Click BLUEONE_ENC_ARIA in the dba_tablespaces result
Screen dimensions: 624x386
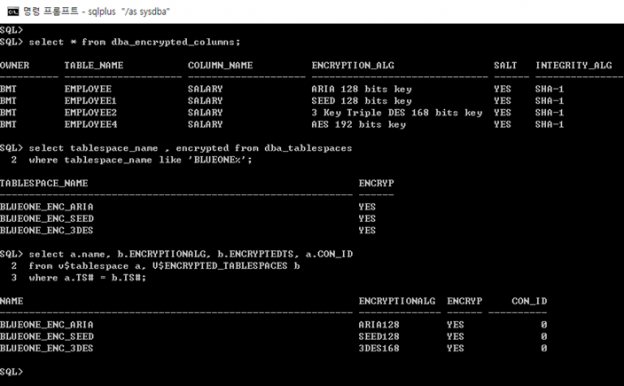pos(47,207)
